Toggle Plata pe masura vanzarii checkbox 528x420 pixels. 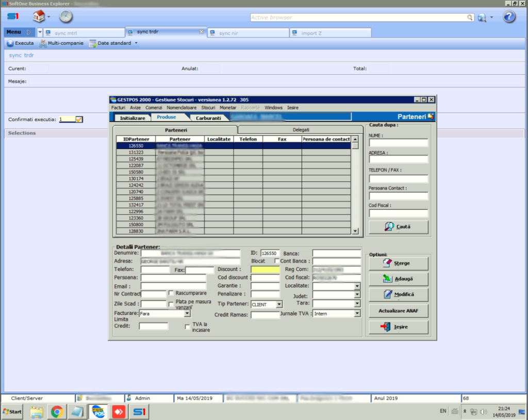click(x=171, y=304)
